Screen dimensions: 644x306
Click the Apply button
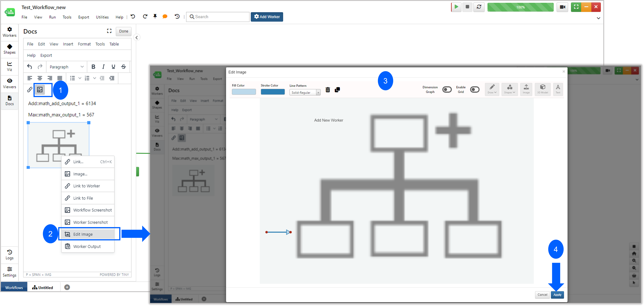point(557,295)
